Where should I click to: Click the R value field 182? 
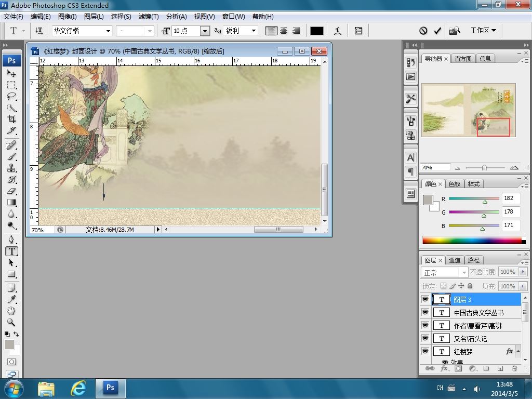[x=510, y=198]
